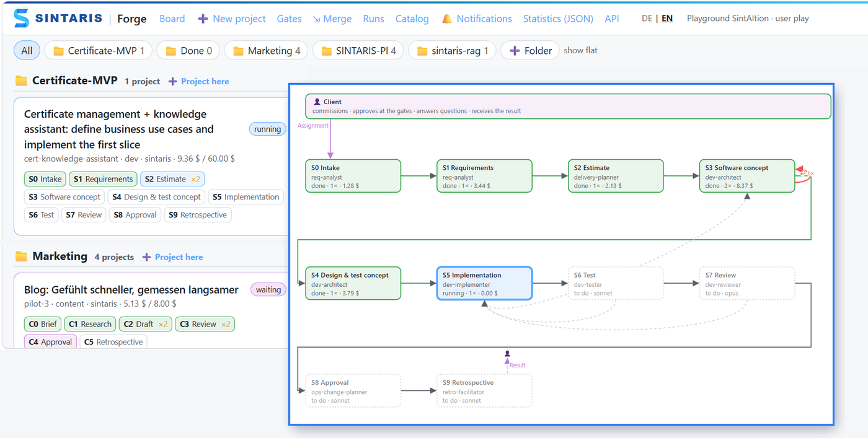
Task: Click the show flat link
Action: click(580, 51)
